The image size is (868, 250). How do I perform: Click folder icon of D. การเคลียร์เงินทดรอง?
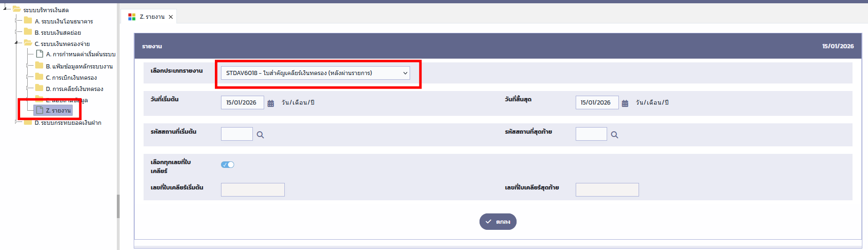coord(39,88)
